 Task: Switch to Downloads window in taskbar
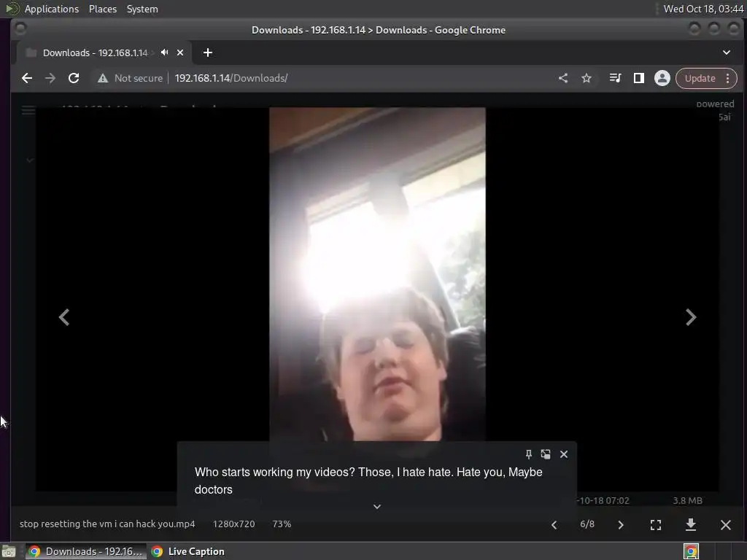coord(86,551)
